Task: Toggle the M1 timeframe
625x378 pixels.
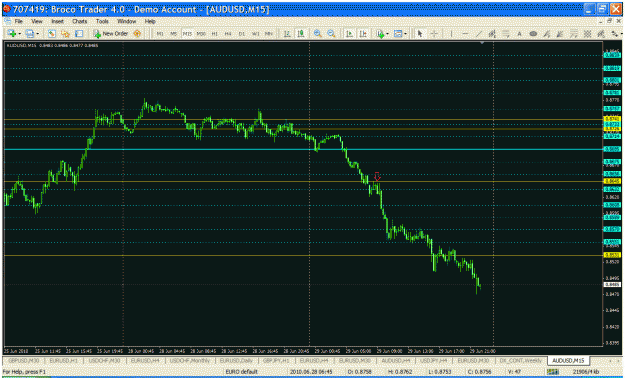Action: (x=160, y=34)
